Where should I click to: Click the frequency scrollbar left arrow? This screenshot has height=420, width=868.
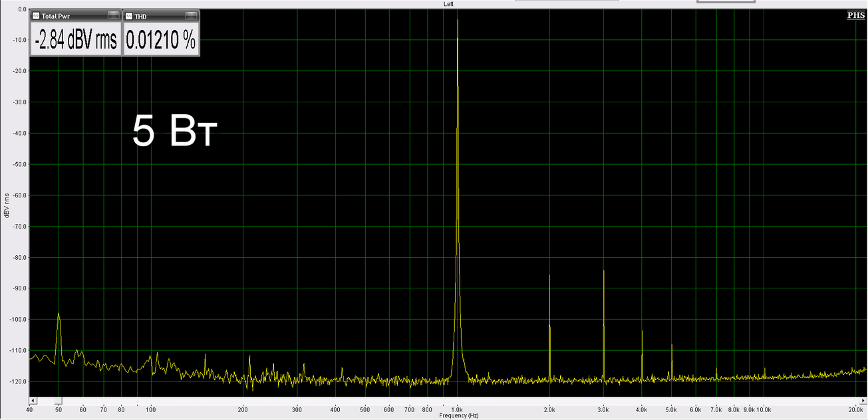(33, 401)
